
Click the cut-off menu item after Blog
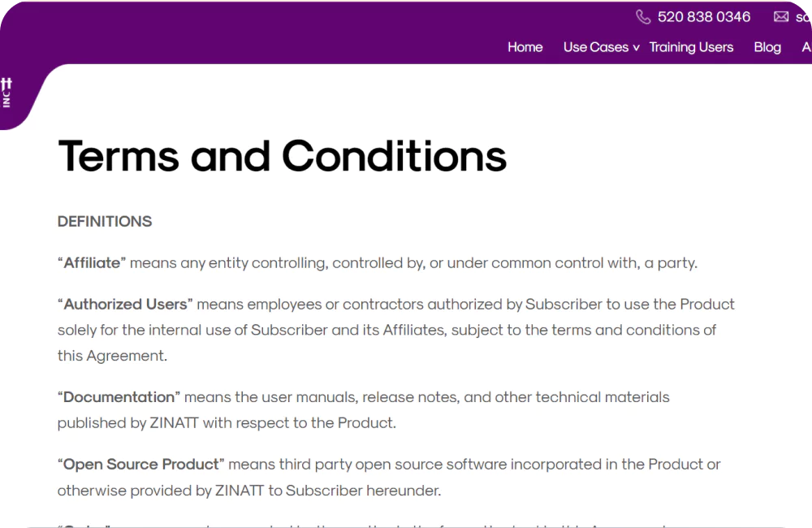click(807, 47)
